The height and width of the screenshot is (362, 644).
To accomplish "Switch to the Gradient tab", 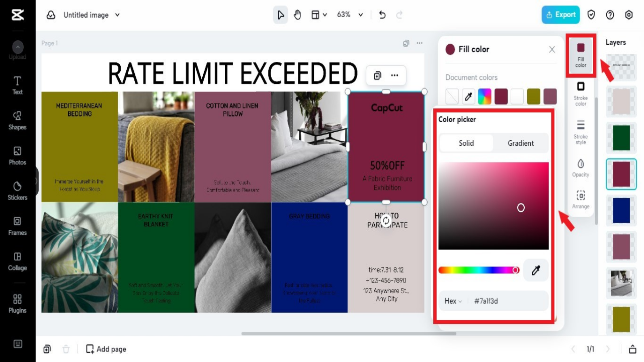I will pos(520,143).
